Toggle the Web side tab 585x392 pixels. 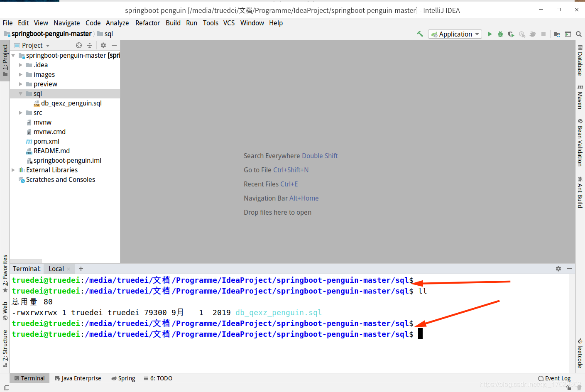[5, 311]
